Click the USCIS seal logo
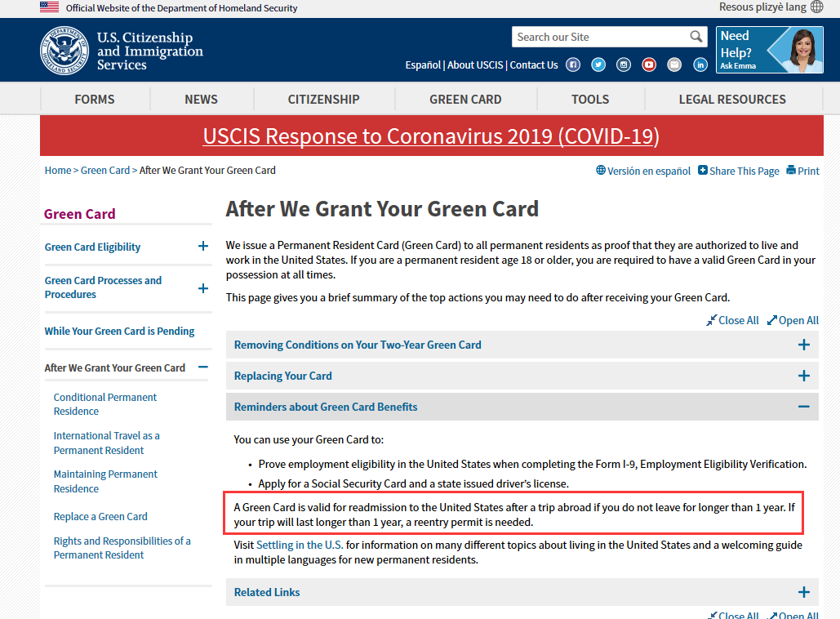 64,51
